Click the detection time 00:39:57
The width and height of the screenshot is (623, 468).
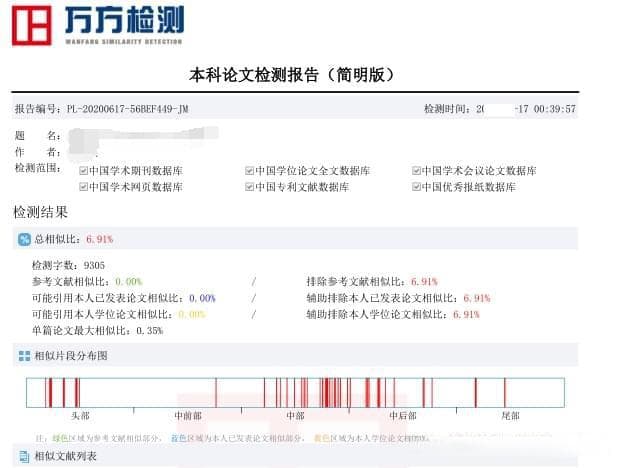pos(554,108)
